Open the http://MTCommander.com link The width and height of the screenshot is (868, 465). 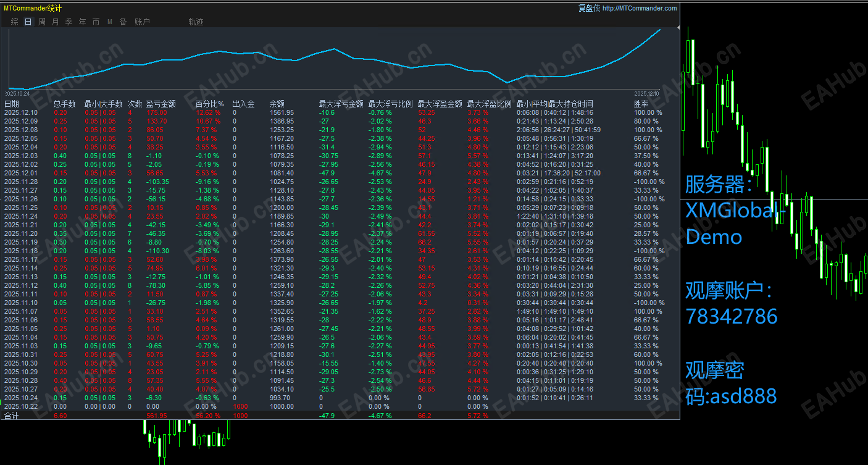point(640,8)
